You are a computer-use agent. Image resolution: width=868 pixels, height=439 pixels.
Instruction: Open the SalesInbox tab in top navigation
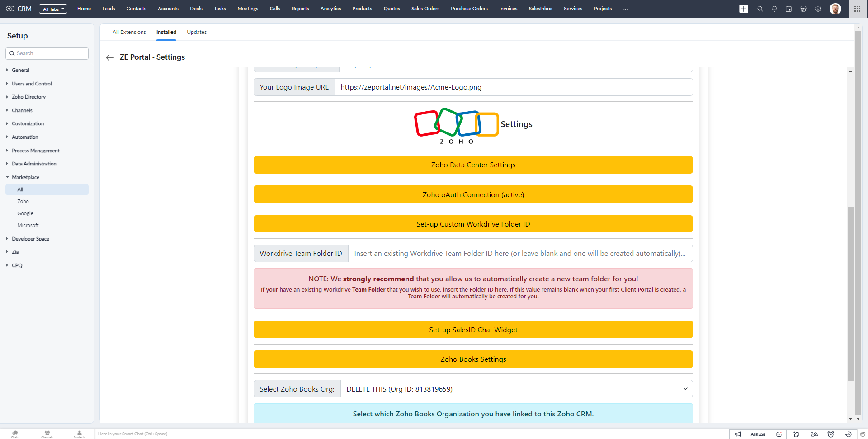point(541,9)
